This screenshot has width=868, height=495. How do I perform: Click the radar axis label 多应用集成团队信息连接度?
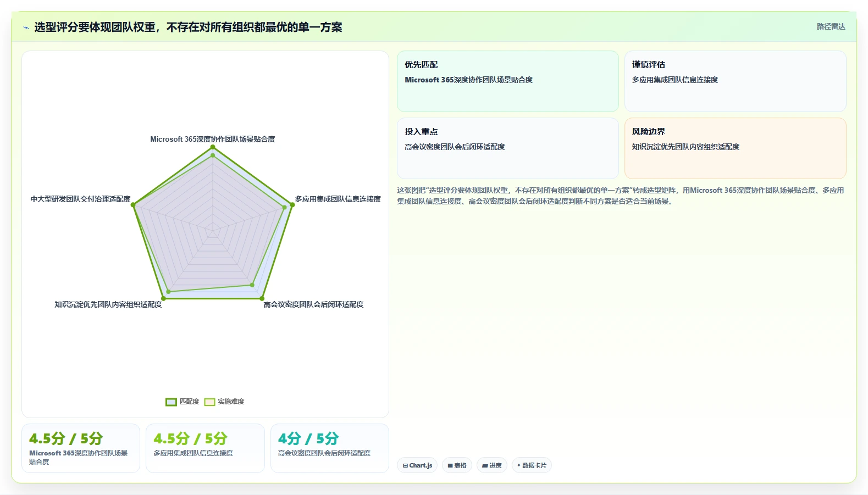point(338,199)
